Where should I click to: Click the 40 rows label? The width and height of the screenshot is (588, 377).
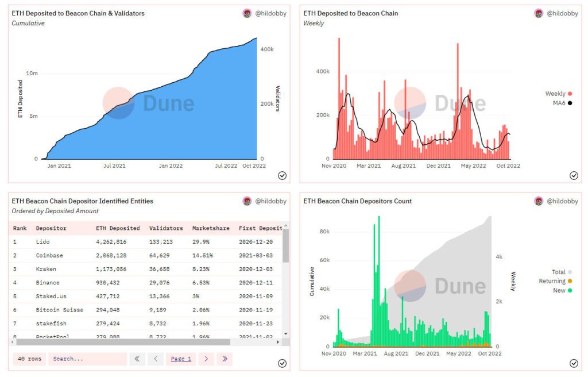point(30,359)
